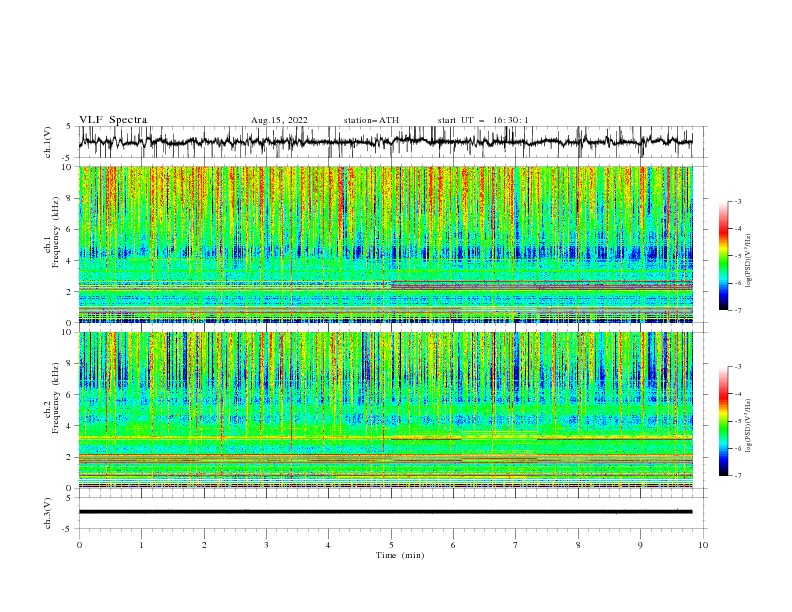The height and width of the screenshot is (612, 792).
Task: Click the "-3" tick on ch.2 color bar
Action: (x=737, y=367)
